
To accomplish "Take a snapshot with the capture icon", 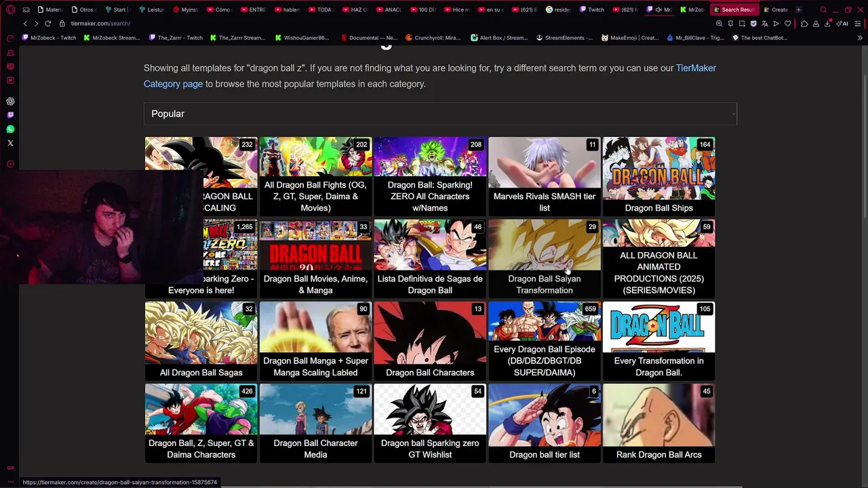I will pos(742,24).
